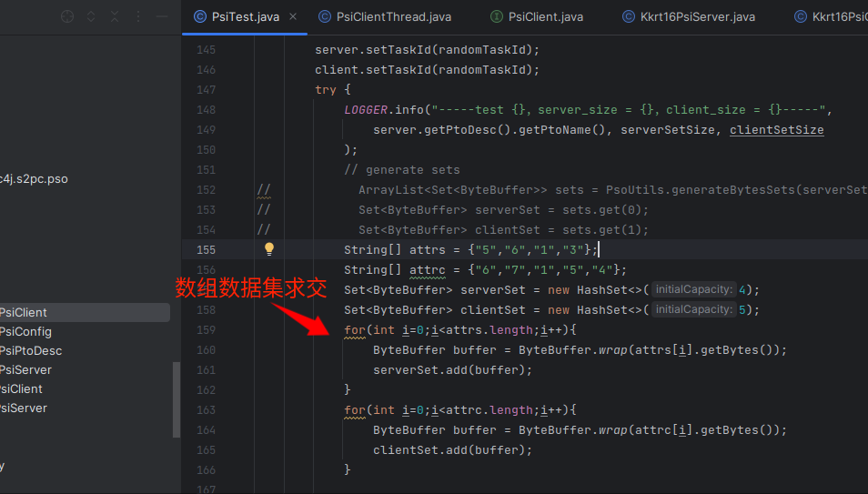Click the Collapse All icon in project panel
Viewport: 868px width, 494px height.
(x=115, y=16)
